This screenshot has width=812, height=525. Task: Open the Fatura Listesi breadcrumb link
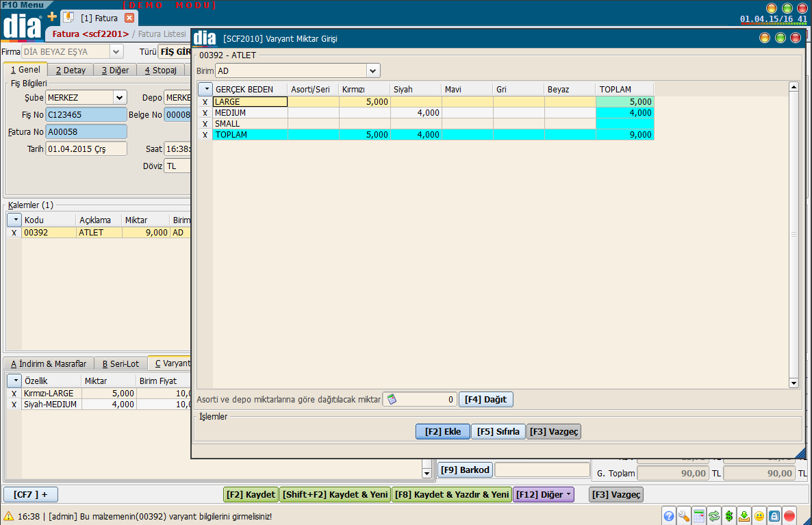click(162, 34)
